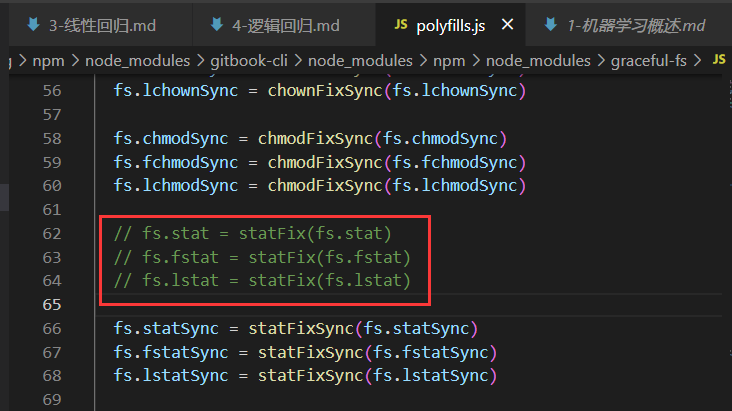Click JS file icon in breadcrumb
This screenshot has width=732, height=411.
coord(719,59)
